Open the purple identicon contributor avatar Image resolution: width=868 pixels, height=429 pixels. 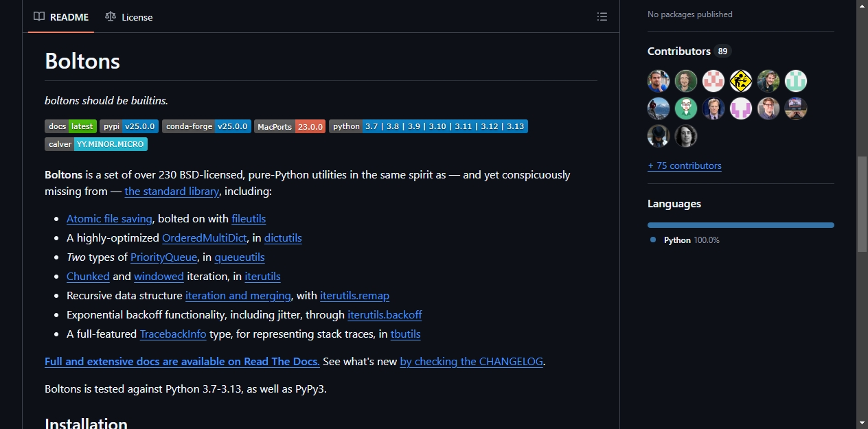click(741, 108)
